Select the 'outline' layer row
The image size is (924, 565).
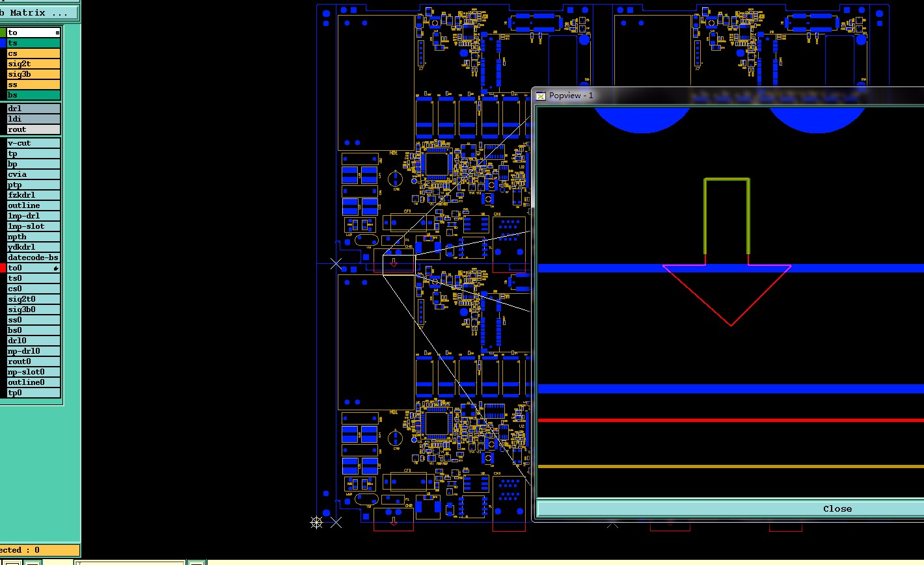[33, 205]
